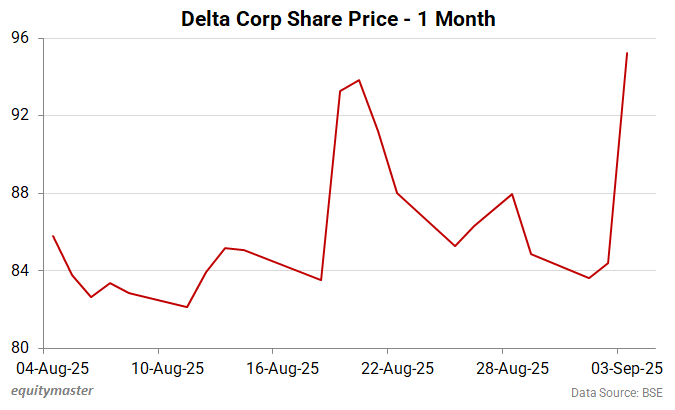This screenshot has height=410, width=675.
Task: Click the price trough just before the mid-August spike
Action: tap(321, 280)
